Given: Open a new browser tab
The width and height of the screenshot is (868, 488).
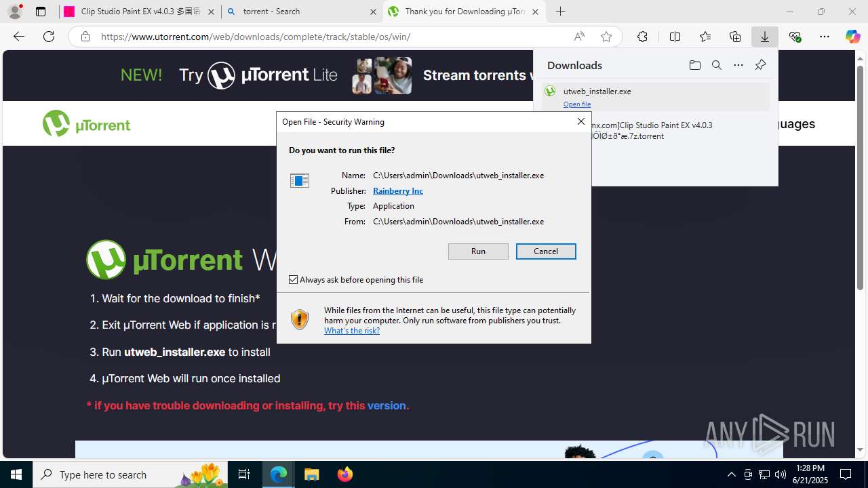Looking at the screenshot, I should [560, 12].
